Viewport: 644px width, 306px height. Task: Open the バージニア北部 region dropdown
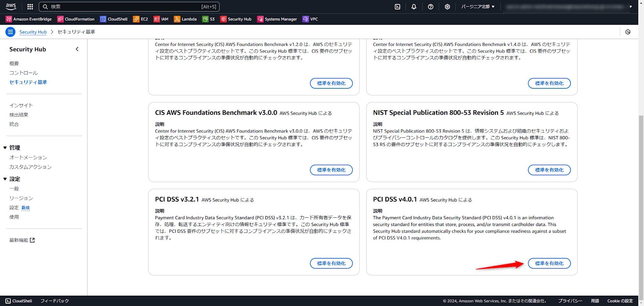tap(478, 6)
